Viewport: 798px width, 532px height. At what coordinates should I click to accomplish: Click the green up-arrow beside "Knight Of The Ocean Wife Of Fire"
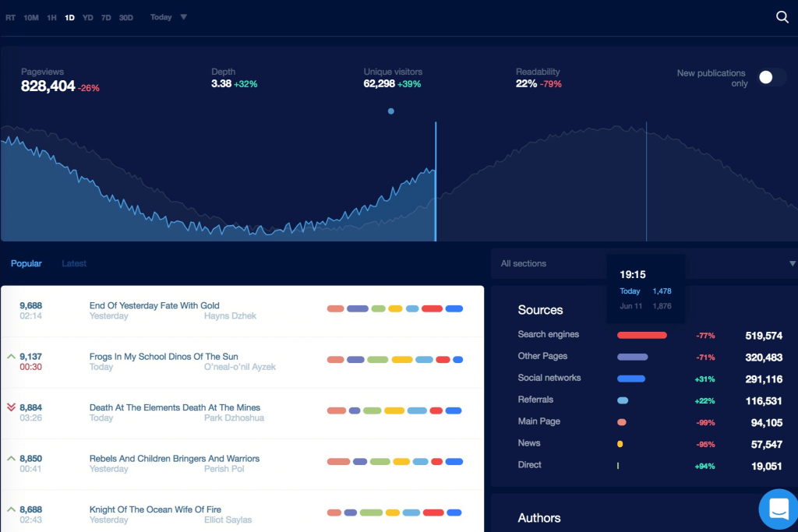[x=9, y=509]
